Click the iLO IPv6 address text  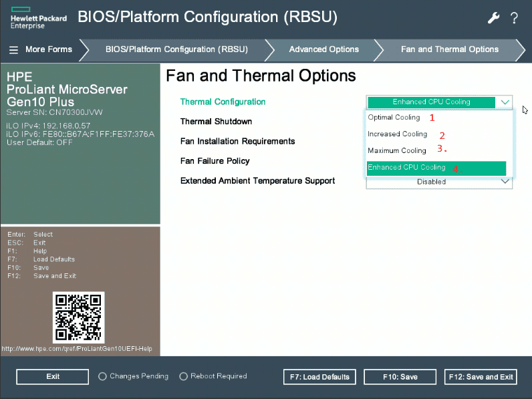80,134
